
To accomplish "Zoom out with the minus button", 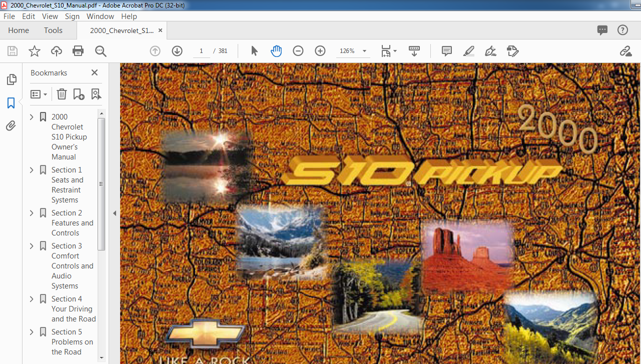I will pos(298,51).
